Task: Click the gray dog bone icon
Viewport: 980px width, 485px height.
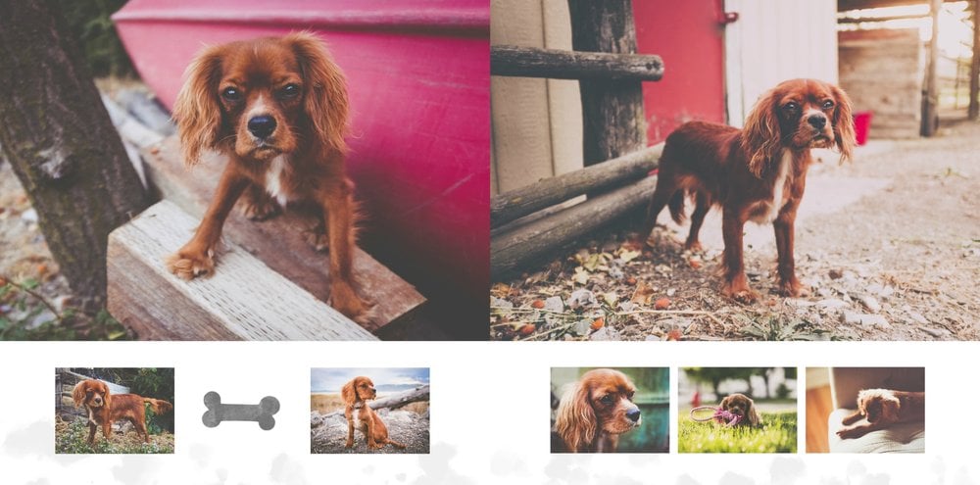Action: click(241, 411)
